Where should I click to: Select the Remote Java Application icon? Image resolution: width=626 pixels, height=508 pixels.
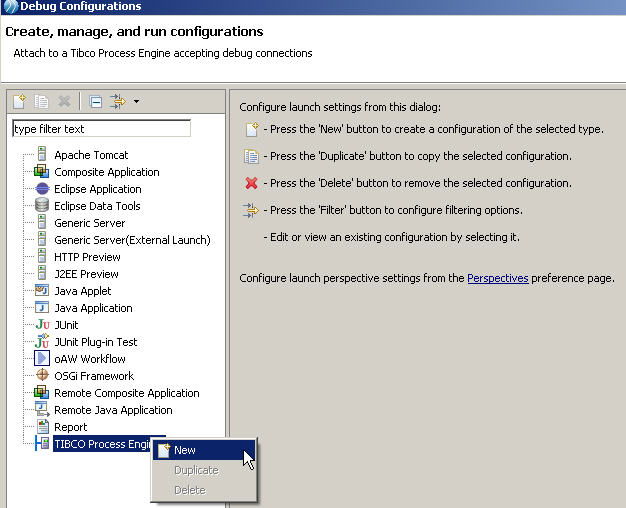(x=42, y=409)
